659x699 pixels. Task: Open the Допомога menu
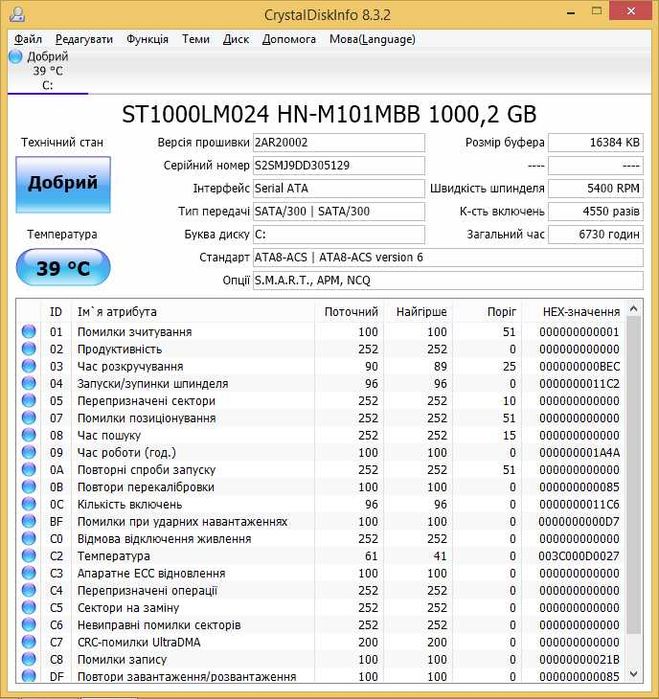tap(289, 39)
